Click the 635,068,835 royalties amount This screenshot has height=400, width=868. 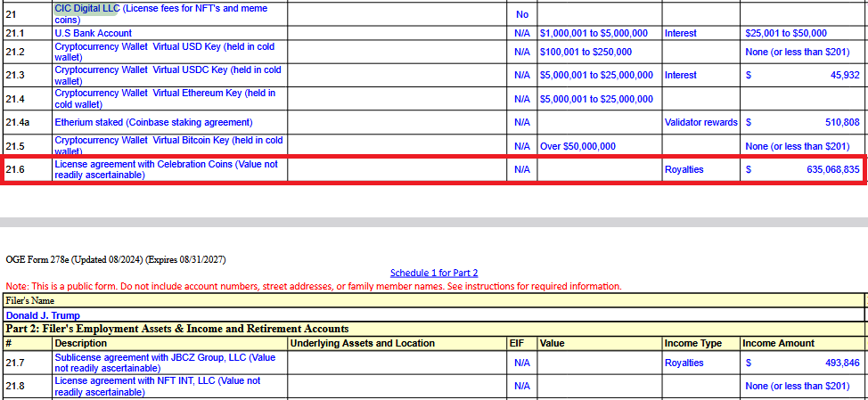click(833, 170)
